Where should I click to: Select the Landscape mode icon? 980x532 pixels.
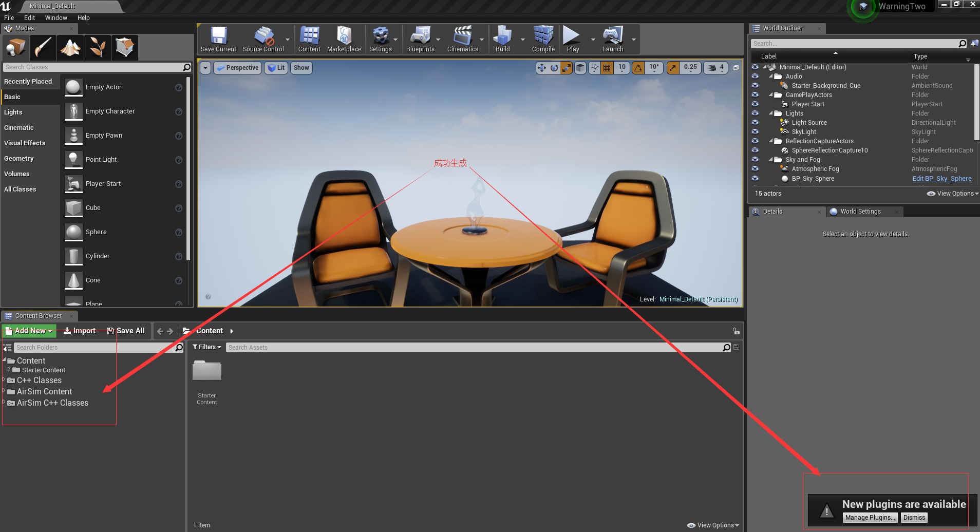click(70, 47)
